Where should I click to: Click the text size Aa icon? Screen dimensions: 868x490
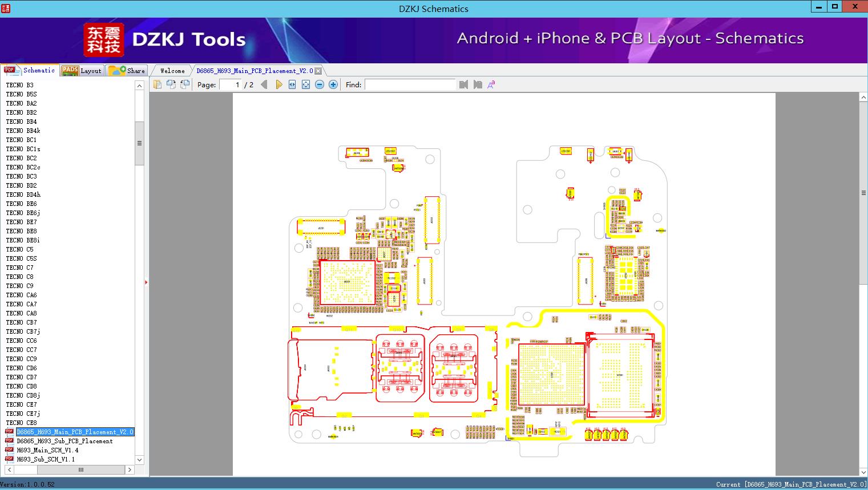point(490,84)
